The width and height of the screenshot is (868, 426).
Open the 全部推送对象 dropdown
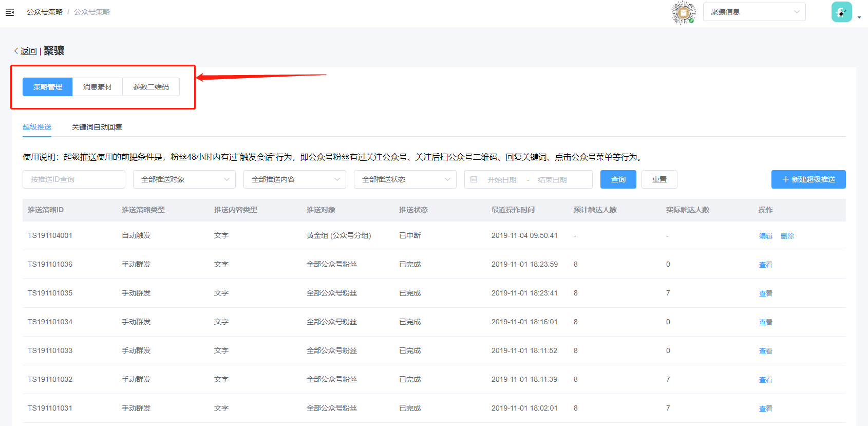[184, 179]
